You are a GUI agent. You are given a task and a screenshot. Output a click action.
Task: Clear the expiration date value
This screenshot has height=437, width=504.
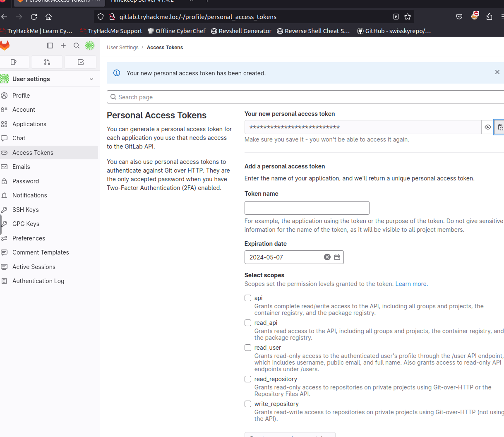[x=327, y=257]
